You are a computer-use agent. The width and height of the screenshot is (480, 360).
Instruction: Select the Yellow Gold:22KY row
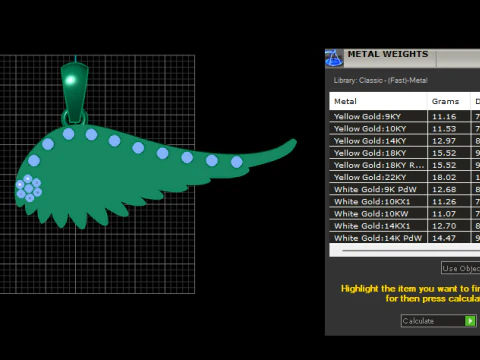point(405,177)
